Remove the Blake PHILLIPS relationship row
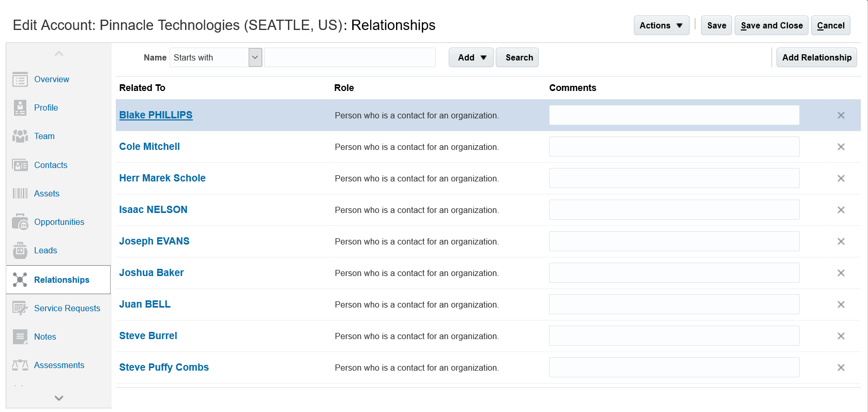 (841, 115)
